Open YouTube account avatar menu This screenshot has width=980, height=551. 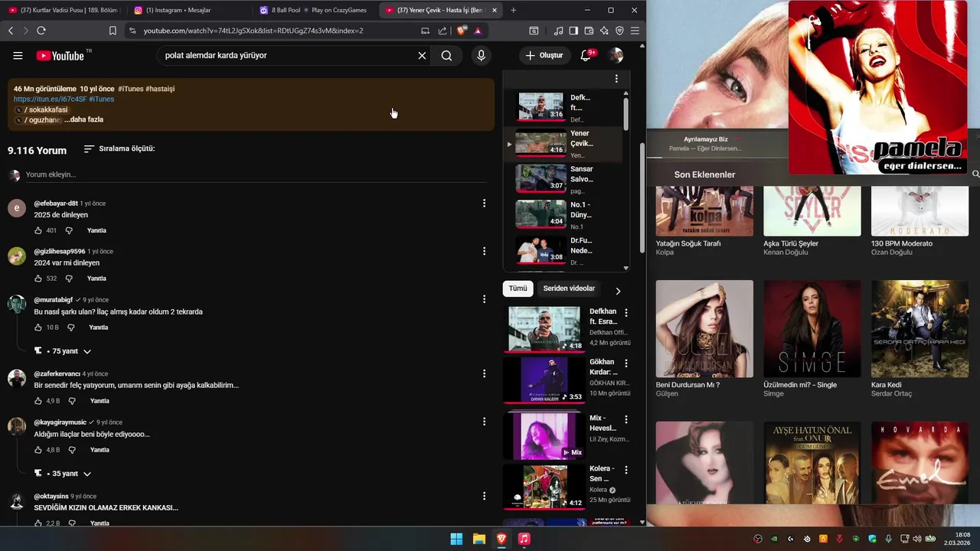tap(616, 55)
